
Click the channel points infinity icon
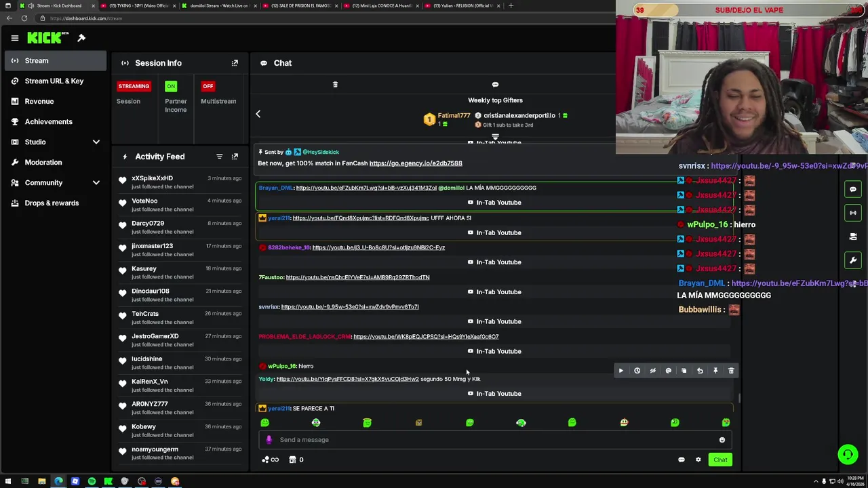(x=271, y=460)
